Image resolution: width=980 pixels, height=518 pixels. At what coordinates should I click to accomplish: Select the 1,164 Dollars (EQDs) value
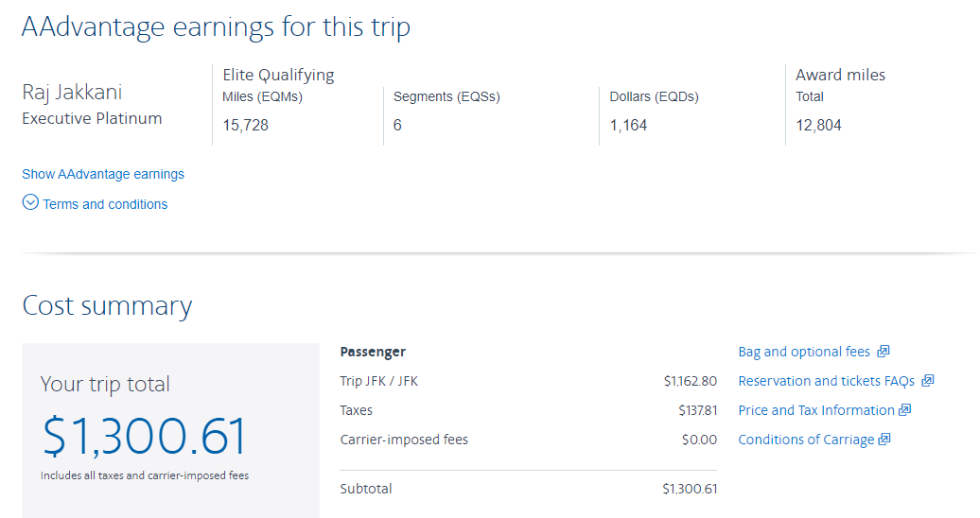tap(628, 126)
